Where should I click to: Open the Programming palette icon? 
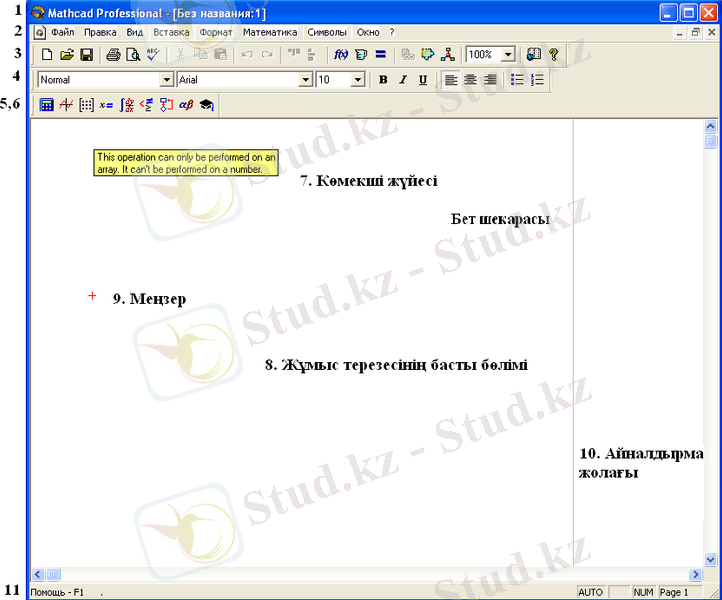(166, 105)
